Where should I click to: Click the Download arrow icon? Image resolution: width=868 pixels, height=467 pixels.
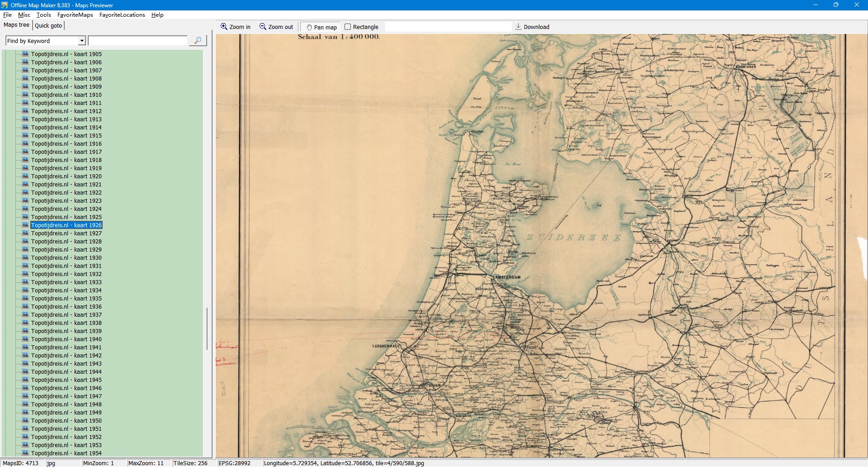click(x=519, y=27)
